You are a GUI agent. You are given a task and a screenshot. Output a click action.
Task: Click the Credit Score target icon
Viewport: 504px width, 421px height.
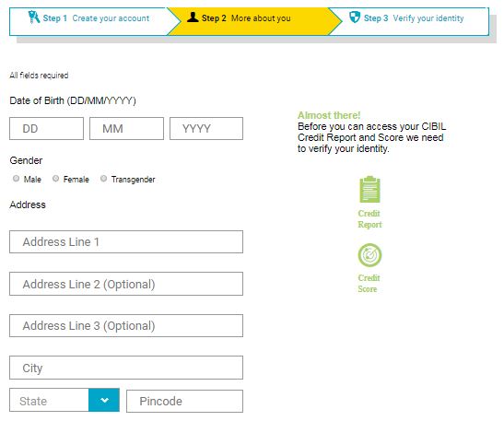point(369,255)
